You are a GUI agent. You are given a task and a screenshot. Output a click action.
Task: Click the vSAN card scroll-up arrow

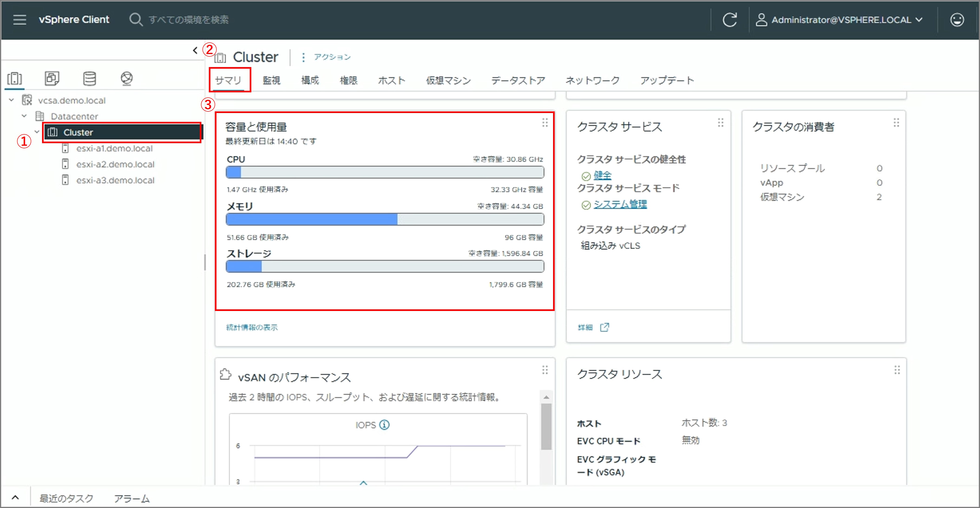pos(546,397)
